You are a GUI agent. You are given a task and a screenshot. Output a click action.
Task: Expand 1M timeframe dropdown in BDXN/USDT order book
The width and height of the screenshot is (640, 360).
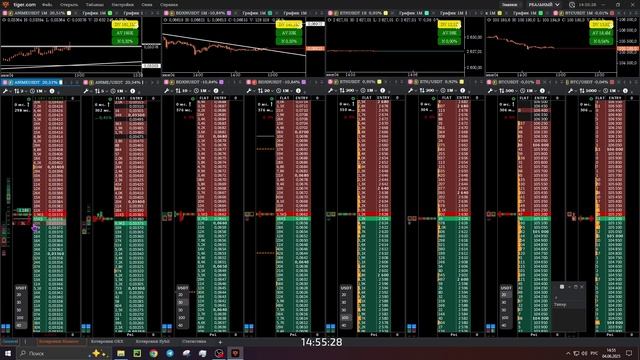(283, 91)
